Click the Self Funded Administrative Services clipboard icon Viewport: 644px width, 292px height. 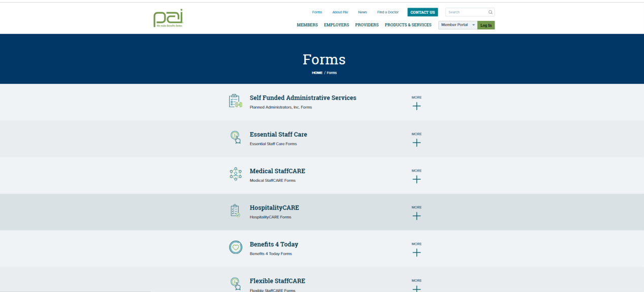click(x=235, y=101)
